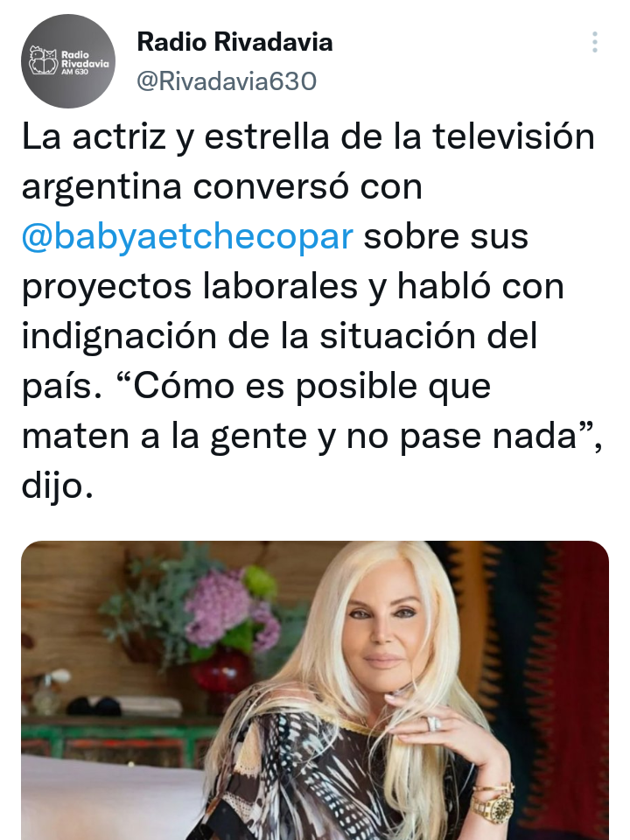Click the AM 630 text in the avatar

coord(74,72)
